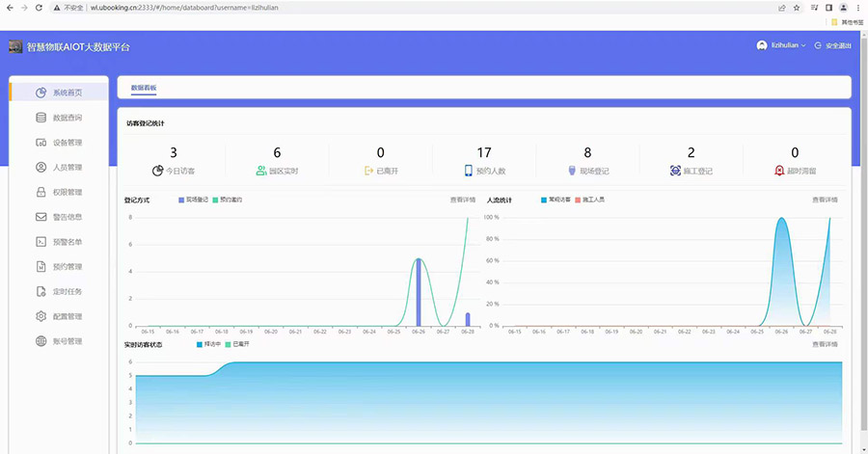
Task: Click the 拜访中 blue legend swatch
Action: (x=201, y=344)
